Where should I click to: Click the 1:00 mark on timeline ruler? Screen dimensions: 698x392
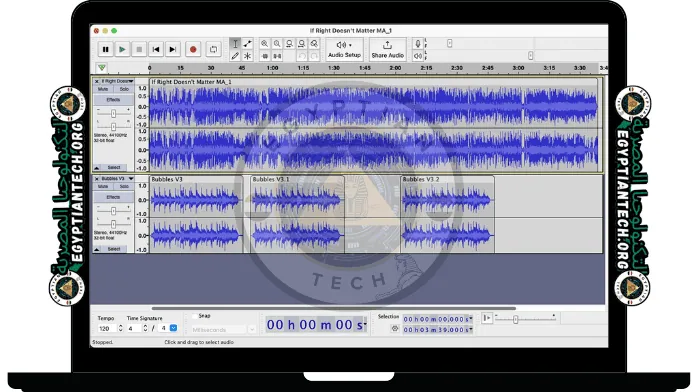point(272,68)
